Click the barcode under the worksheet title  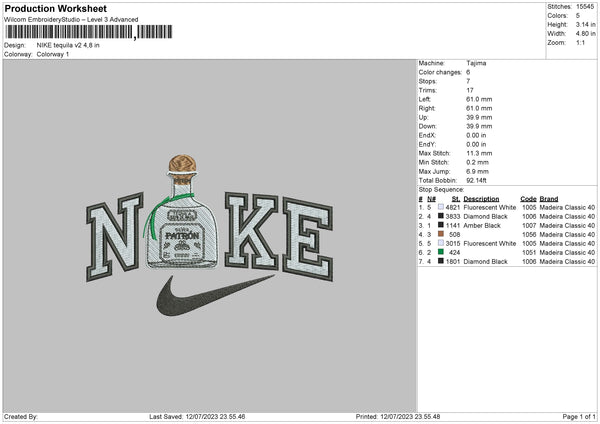coord(89,32)
